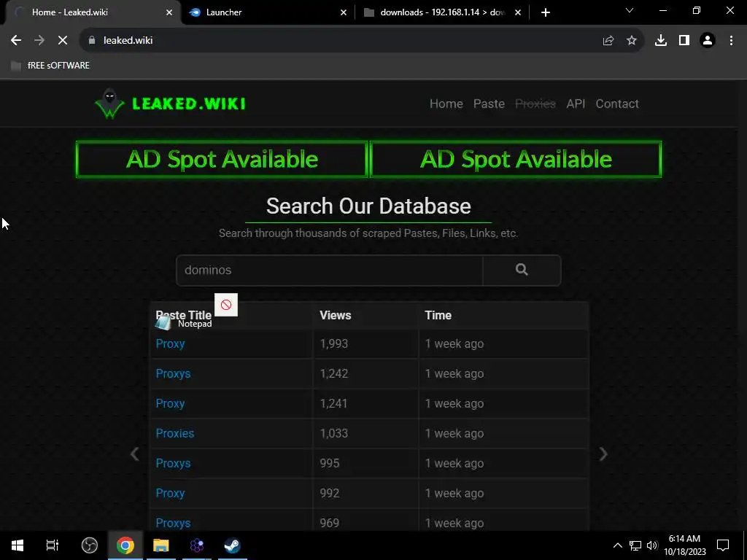Select the Home - Leaked.wiki tab
Image resolution: width=747 pixels, height=560 pixels.
pyautogui.click(x=93, y=12)
